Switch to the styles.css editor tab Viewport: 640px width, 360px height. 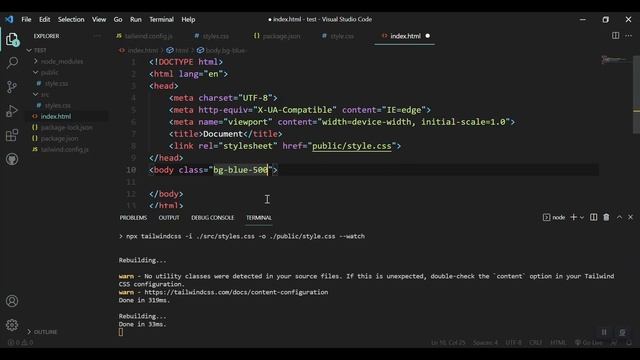coord(211,36)
